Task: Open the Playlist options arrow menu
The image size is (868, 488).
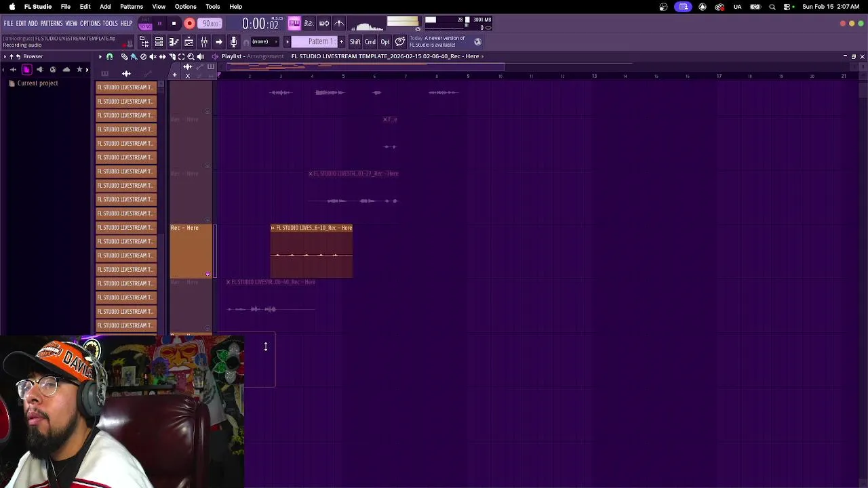Action: [x=100, y=57]
